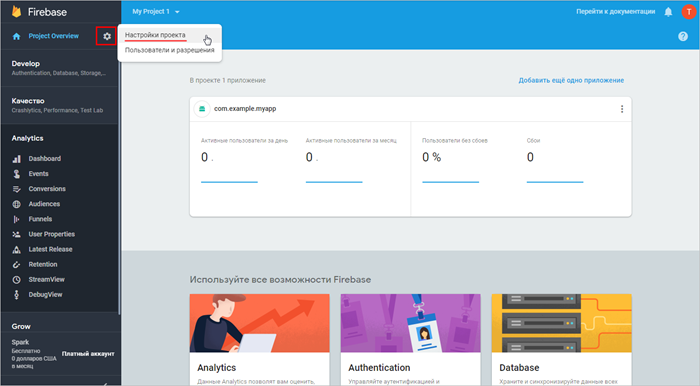Image resolution: width=700 pixels, height=386 pixels.
Task: Click the User Properties icon
Action: pyautogui.click(x=17, y=234)
